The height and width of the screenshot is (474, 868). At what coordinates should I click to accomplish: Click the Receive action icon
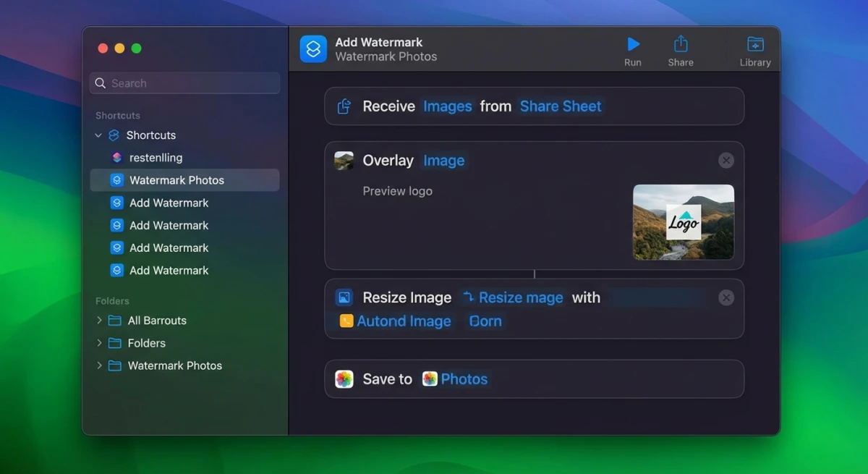pos(344,106)
